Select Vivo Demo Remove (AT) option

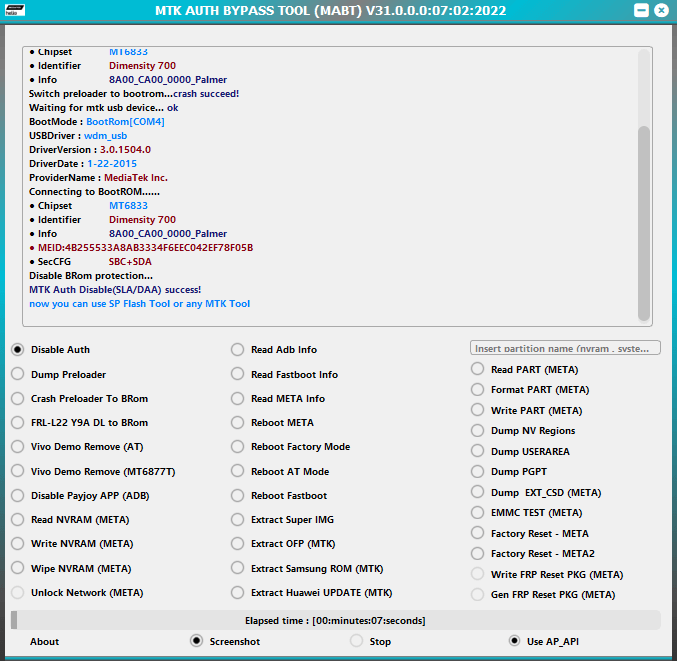click(18, 447)
